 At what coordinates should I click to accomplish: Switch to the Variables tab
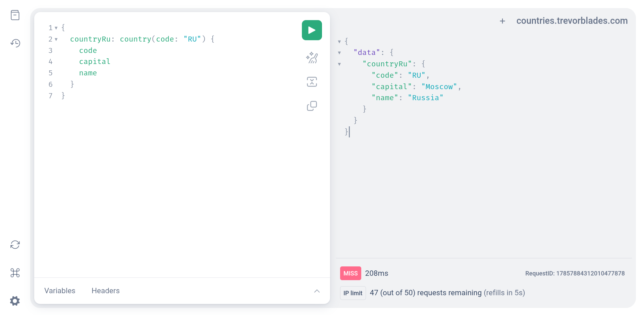pyautogui.click(x=60, y=291)
